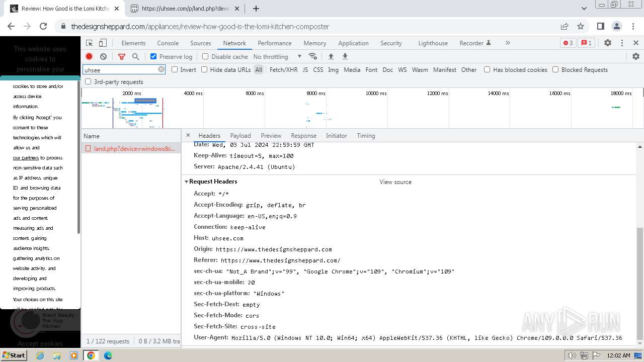
Task: Select the Timing tab of request
Action: coord(366,136)
